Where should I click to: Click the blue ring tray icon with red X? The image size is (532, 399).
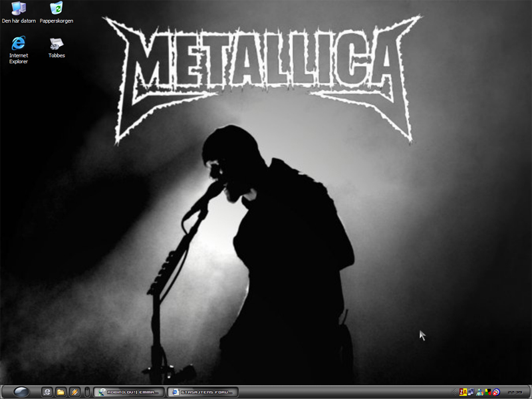[x=496, y=392]
